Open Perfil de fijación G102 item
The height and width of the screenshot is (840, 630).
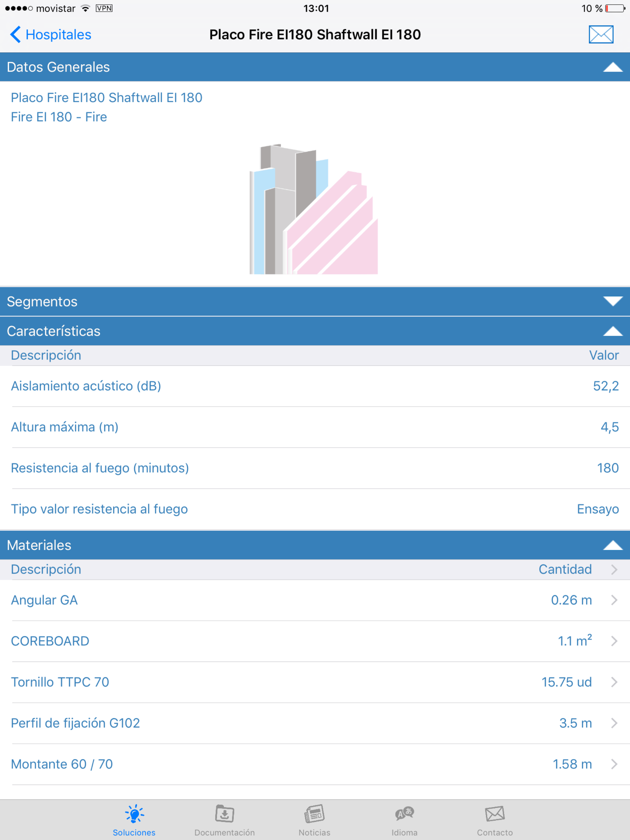point(315,723)
